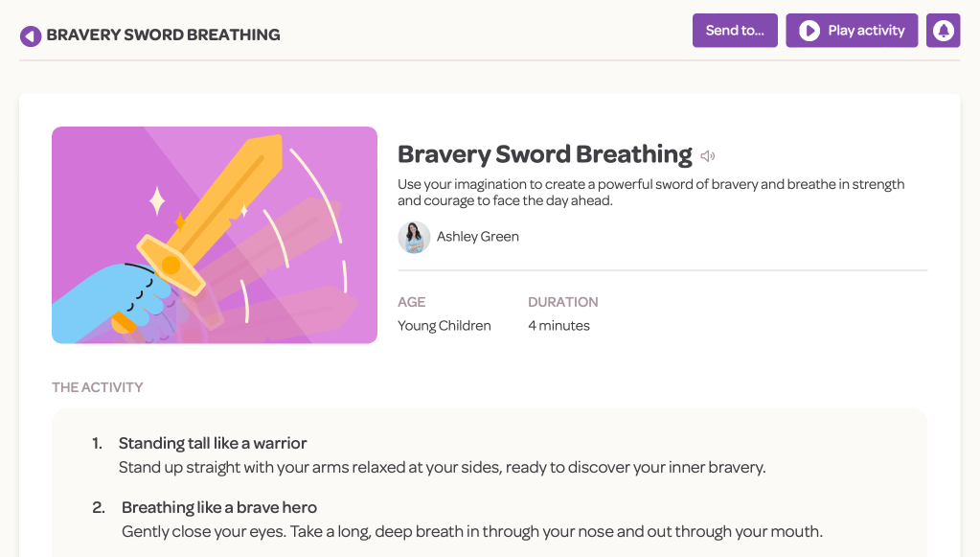This screenshot has height=557, width=980.
Task: Click the sword illustration thumbnail
Action: tap(215, 235)
